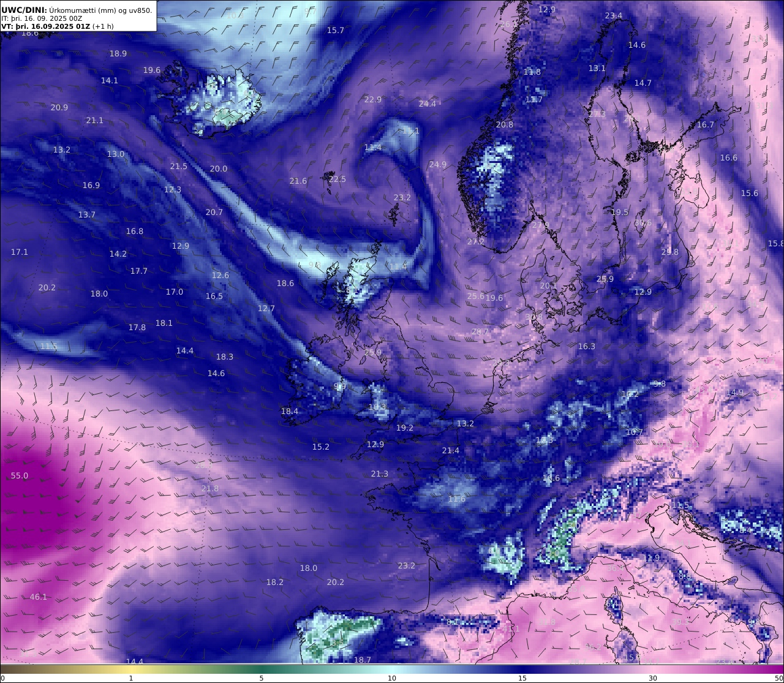Click the 46.1 value on the map
This screenshot has width=784, height=683.
[39, 597]
